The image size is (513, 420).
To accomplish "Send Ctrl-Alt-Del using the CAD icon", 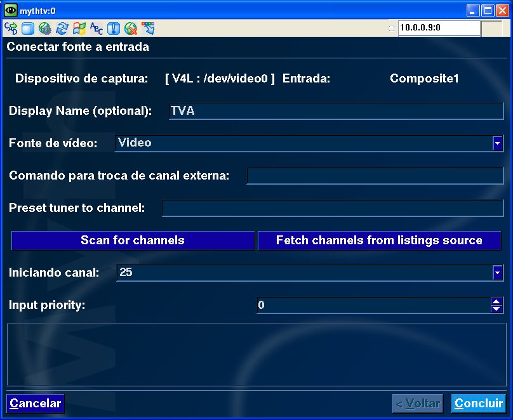I will [11, 29].
